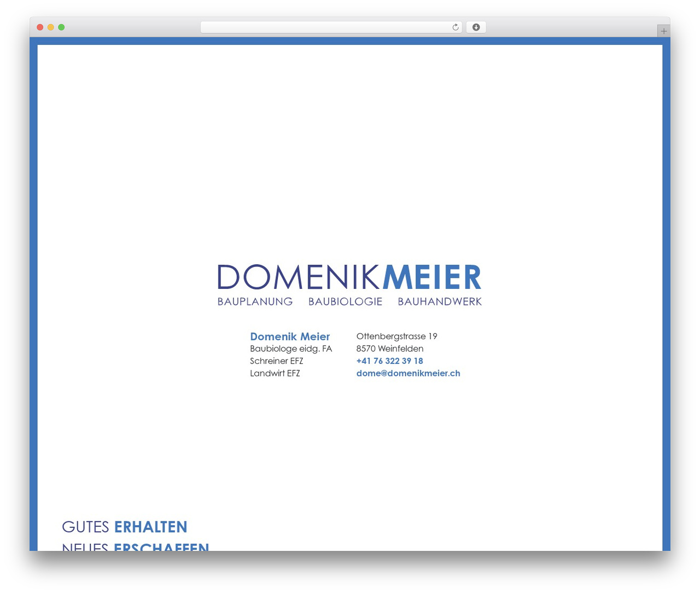The width and height of the screenshot is (700, 593).
Task: Click the Domenik Meier name heading
Action: click(290, 336)
